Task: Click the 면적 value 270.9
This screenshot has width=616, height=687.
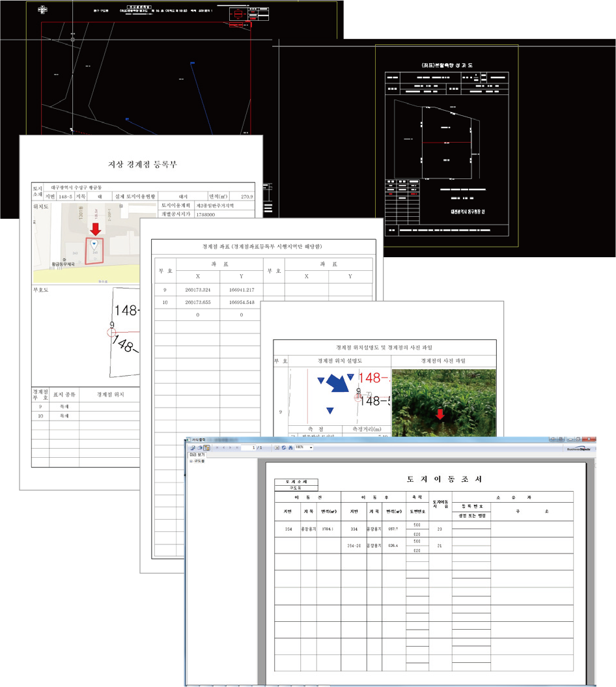Action: tap(247, 197)
